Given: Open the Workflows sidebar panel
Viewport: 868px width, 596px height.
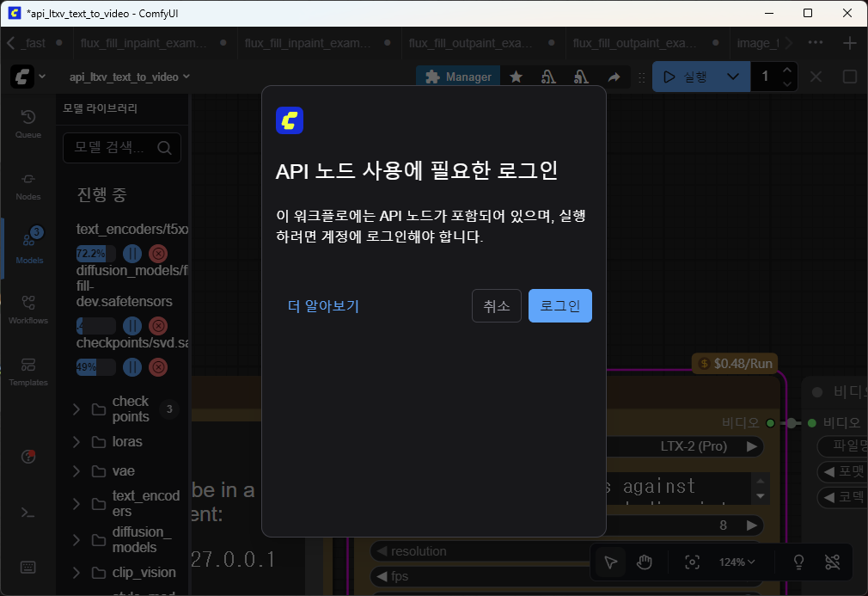Looking at the screenshot, I should pyautogui.click(x=28, y=310).
